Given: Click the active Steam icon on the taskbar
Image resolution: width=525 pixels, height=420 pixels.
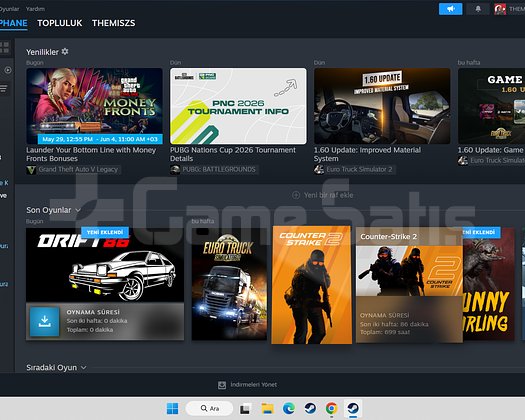Looking at the screenshot, I should pos(353,409).
